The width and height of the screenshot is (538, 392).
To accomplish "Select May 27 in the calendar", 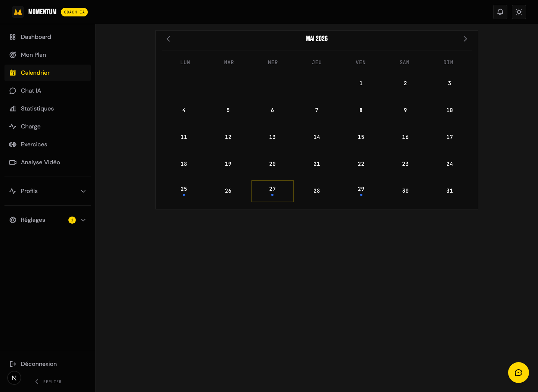I will coord(272,191).
